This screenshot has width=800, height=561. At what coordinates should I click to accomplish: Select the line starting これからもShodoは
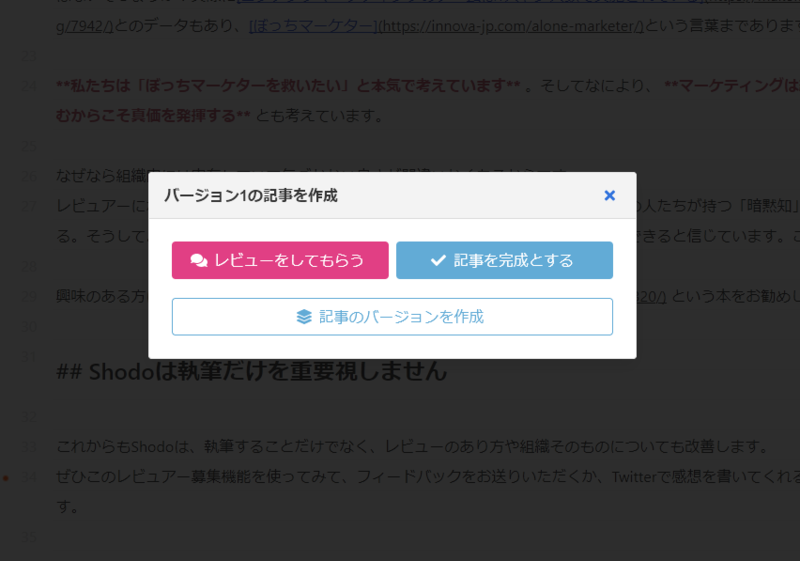(x=413, y=447)
